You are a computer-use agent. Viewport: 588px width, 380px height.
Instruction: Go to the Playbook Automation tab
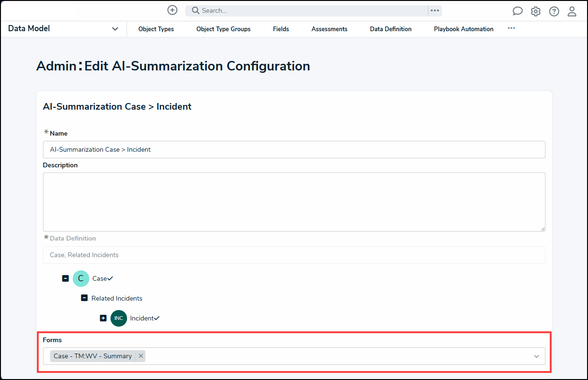[463, 29]
